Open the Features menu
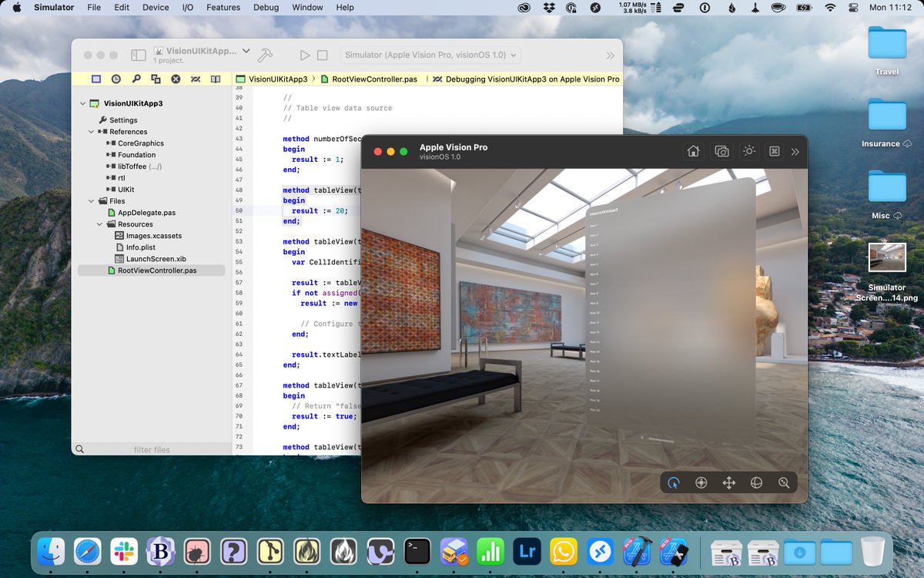Viewport: 924px width, 578px height. (223, 7)
